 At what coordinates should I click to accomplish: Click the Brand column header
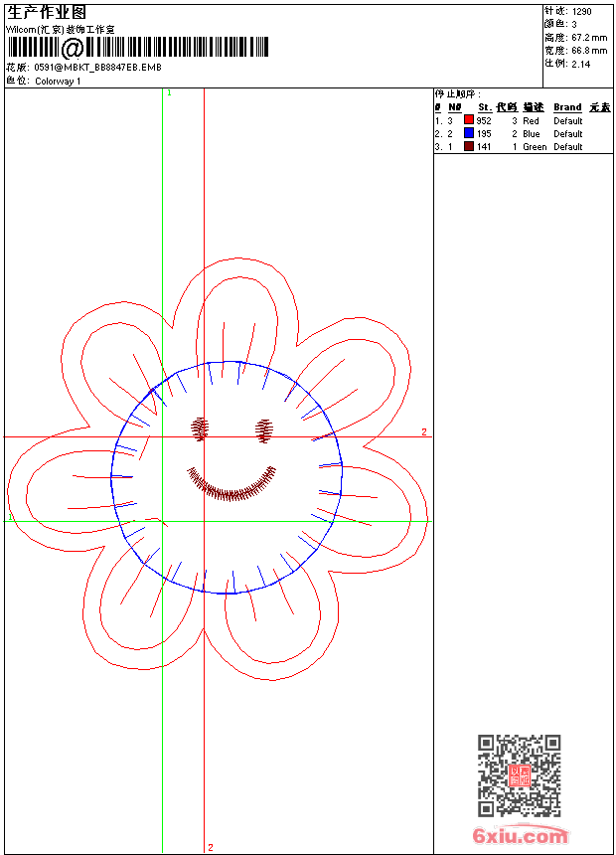[567, 107]
